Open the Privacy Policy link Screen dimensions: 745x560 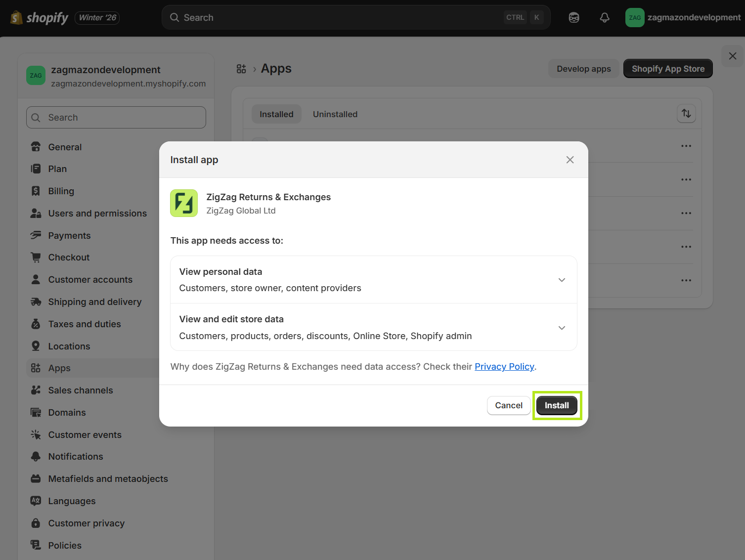pyautogui.click(x=504, y=366)
